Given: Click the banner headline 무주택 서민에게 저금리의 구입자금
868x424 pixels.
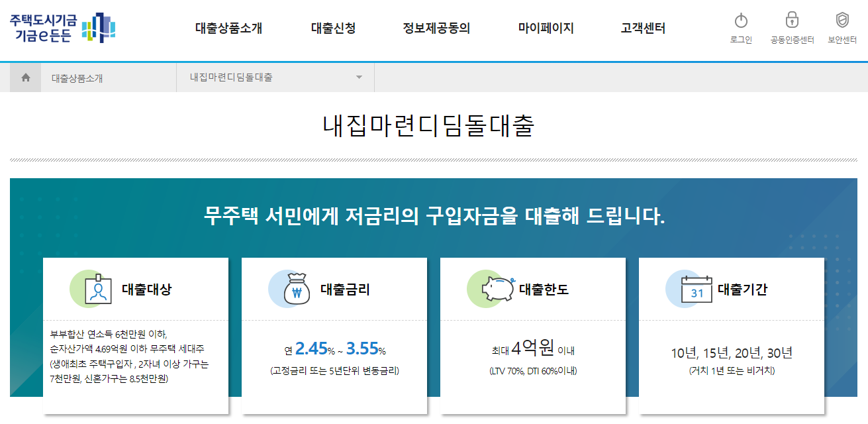Looking at the screenshot, I should pos(434,216).
